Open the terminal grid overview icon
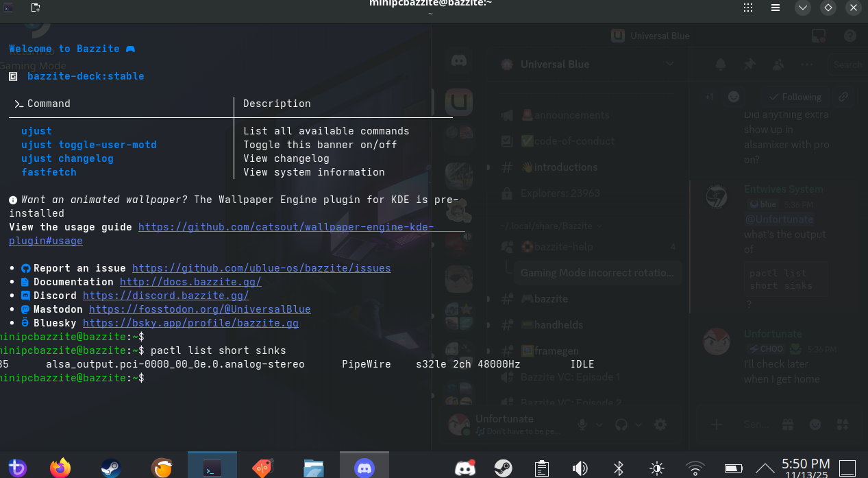868x478 pixels. click(749, 8)
